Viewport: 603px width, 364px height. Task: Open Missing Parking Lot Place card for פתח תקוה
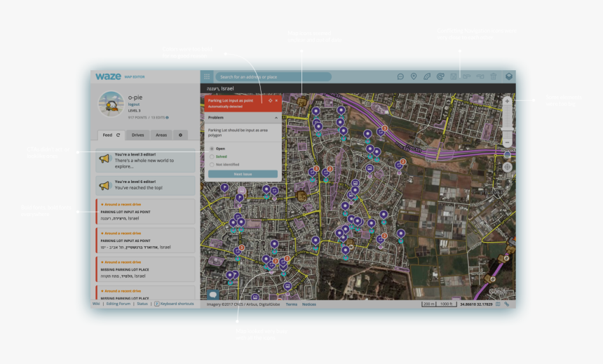tap(145, 269)
